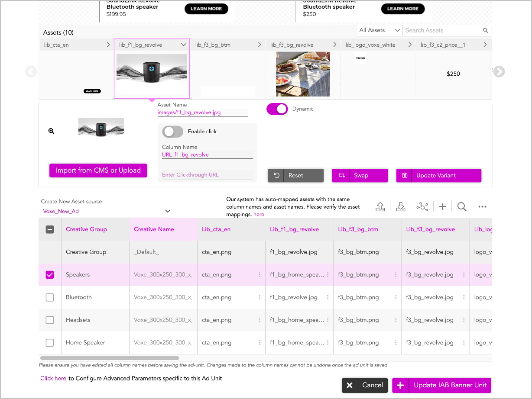This screenshot has height=399, width=532.
Task: Go to previous assets with left arrow
Action: [31, 71]
